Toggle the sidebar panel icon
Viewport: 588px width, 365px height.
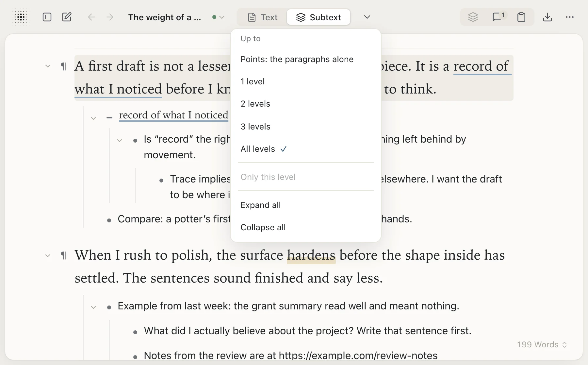tap(47, 17)
